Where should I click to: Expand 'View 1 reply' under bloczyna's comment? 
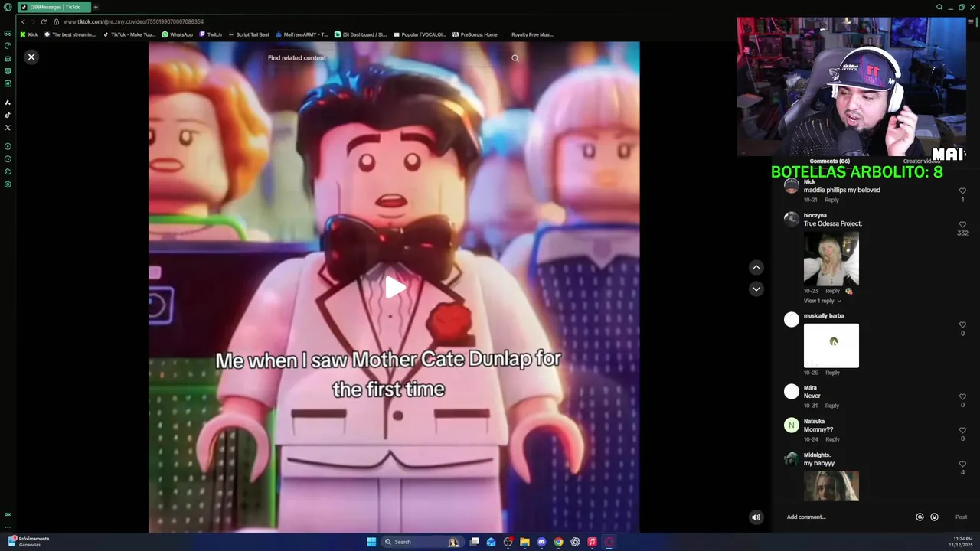click(822, 301)
